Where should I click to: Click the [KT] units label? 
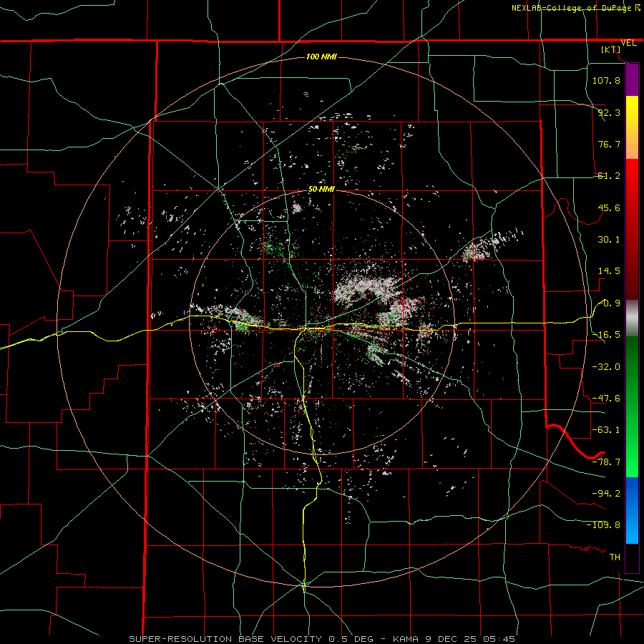coord(611,49)
